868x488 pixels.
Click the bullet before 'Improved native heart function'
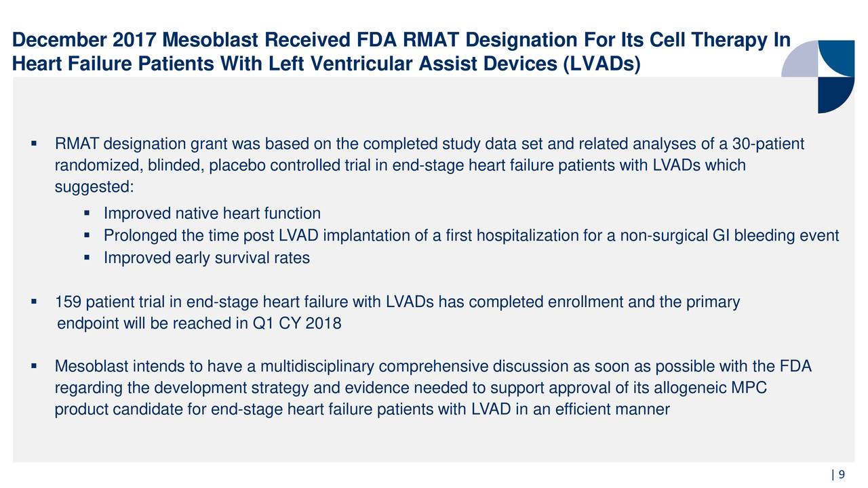(86, 214)
